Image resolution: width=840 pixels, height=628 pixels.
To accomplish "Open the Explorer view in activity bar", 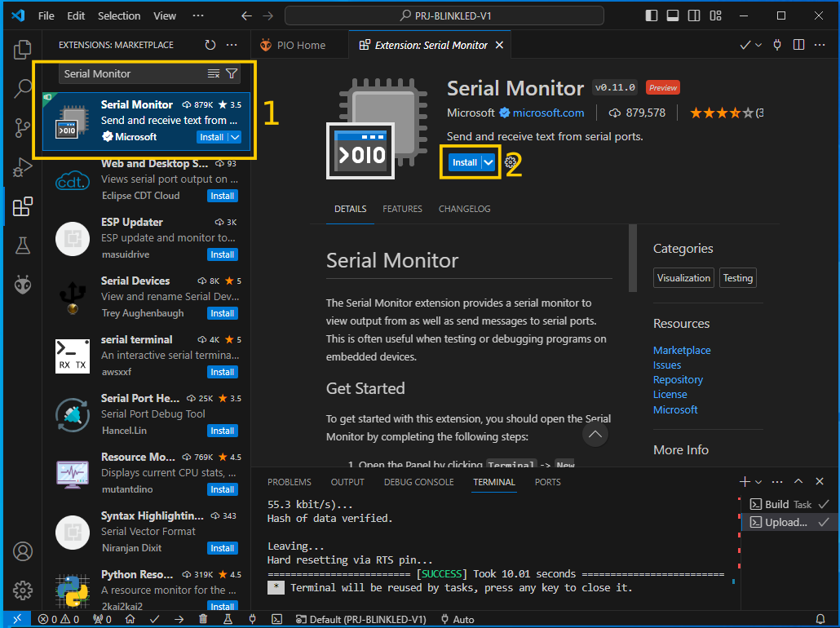I will click(22, 50).
